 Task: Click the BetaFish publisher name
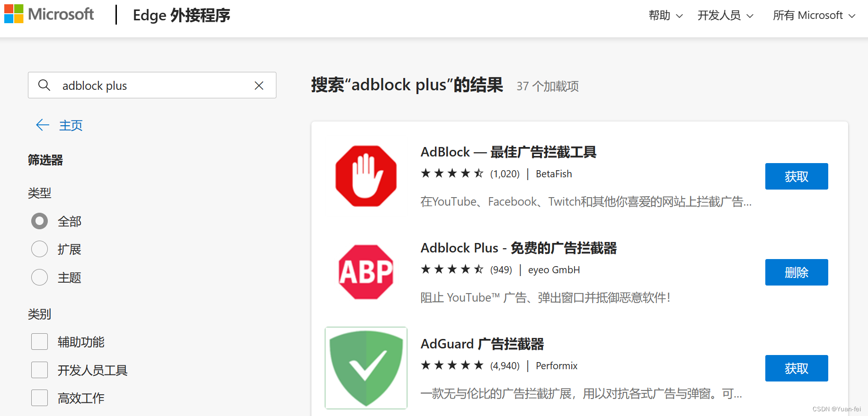(554, 174)
